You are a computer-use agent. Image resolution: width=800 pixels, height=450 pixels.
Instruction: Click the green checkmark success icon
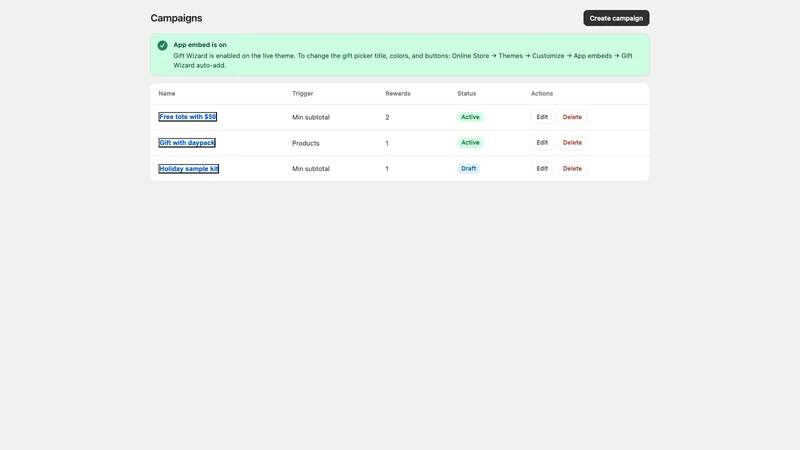[x=162, y=45]
